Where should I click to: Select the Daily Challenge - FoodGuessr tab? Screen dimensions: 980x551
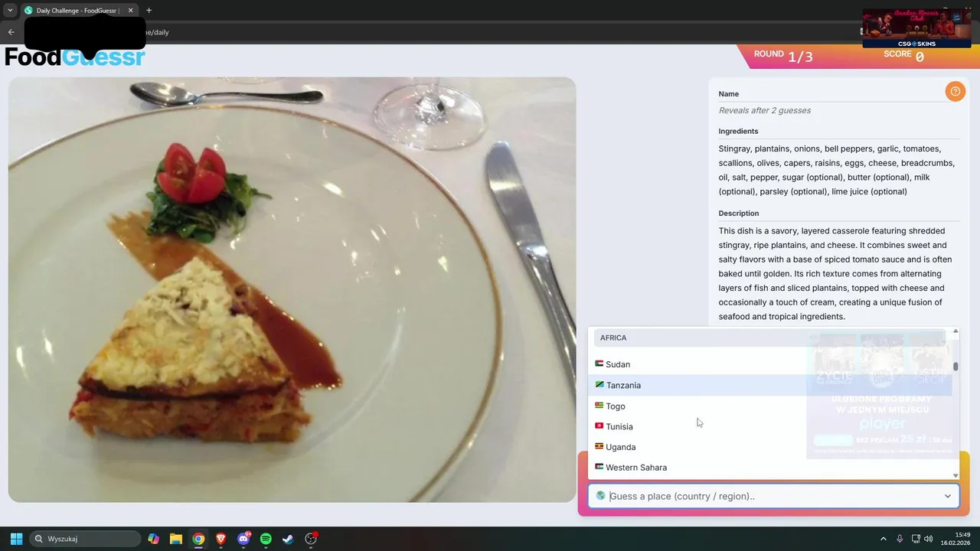point(79,11)
